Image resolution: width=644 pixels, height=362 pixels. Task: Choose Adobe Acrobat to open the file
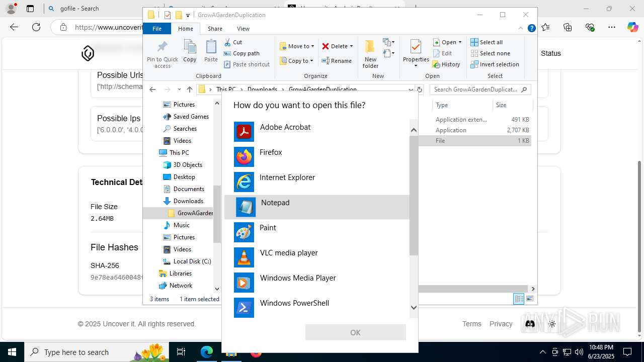click(x=317, y=132)
